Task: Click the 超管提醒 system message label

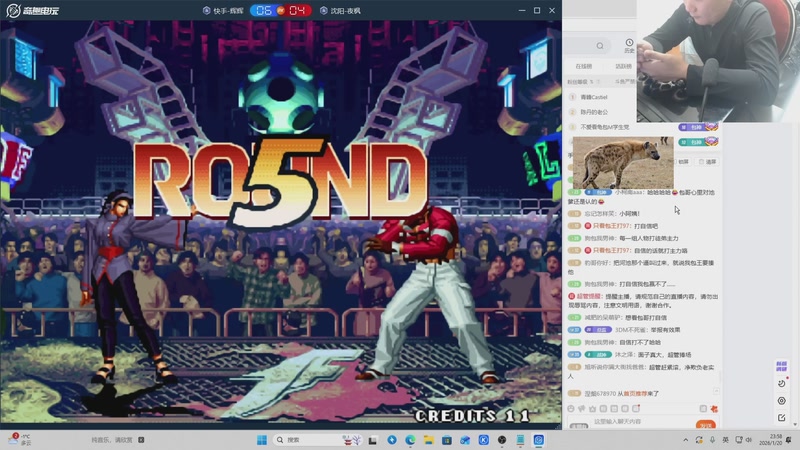Action: [588, 296]
